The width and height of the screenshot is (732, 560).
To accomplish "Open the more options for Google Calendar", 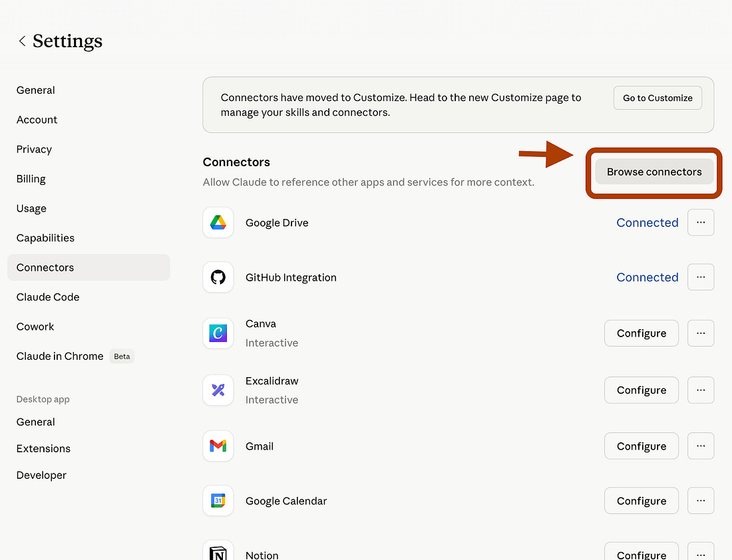I will (701, 501).
